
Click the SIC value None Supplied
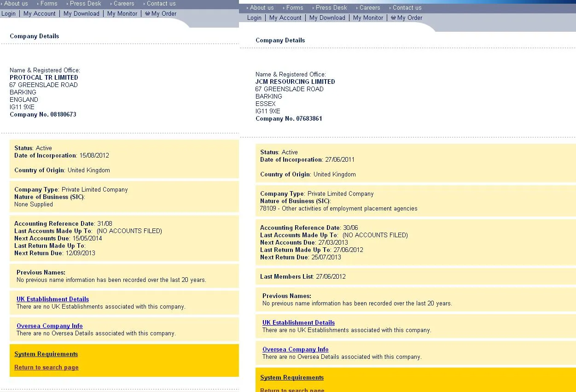[x=34, y=205]
